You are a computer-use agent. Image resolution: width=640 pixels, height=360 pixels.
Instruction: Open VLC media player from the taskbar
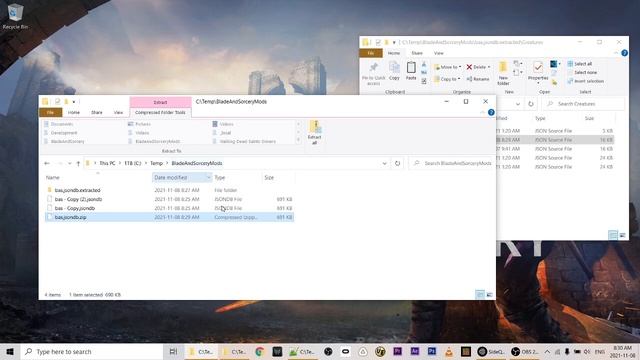click(449, 351)
